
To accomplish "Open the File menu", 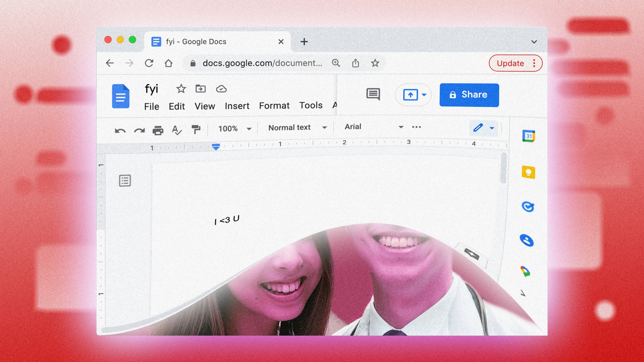I will click(x=152, y=106).
